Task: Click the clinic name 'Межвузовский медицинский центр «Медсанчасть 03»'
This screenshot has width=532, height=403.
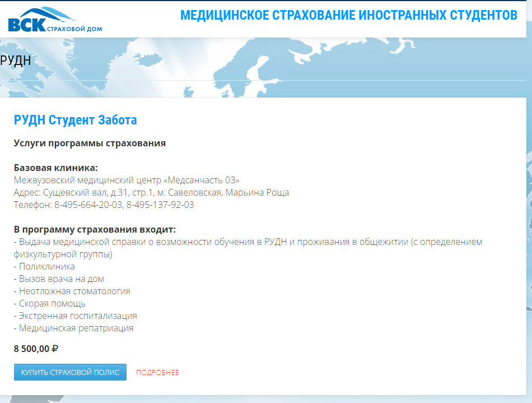Action: [x=127, y=180]
